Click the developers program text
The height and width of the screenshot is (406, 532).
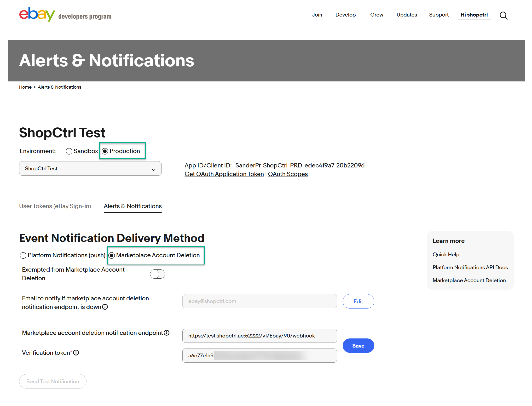click(85, 16)
